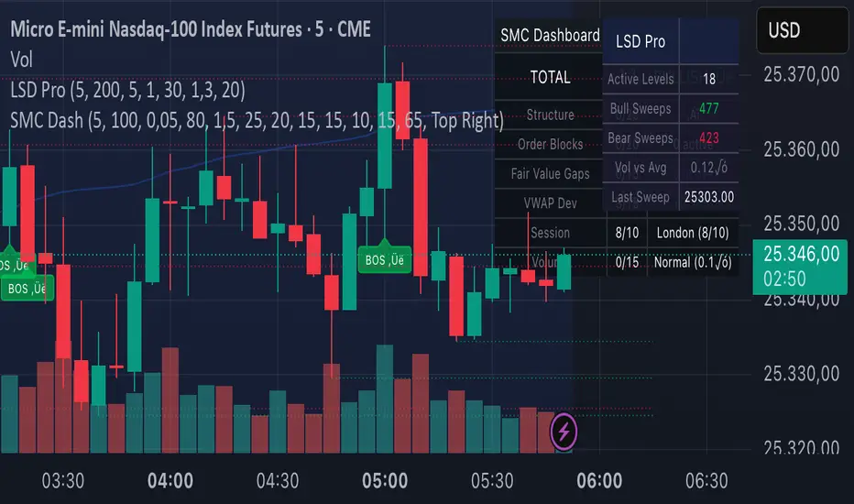Click the TOTAL row in SMC Dashboard
The image size is (854, 504).
pyautogui.click(x=550, y=78)
